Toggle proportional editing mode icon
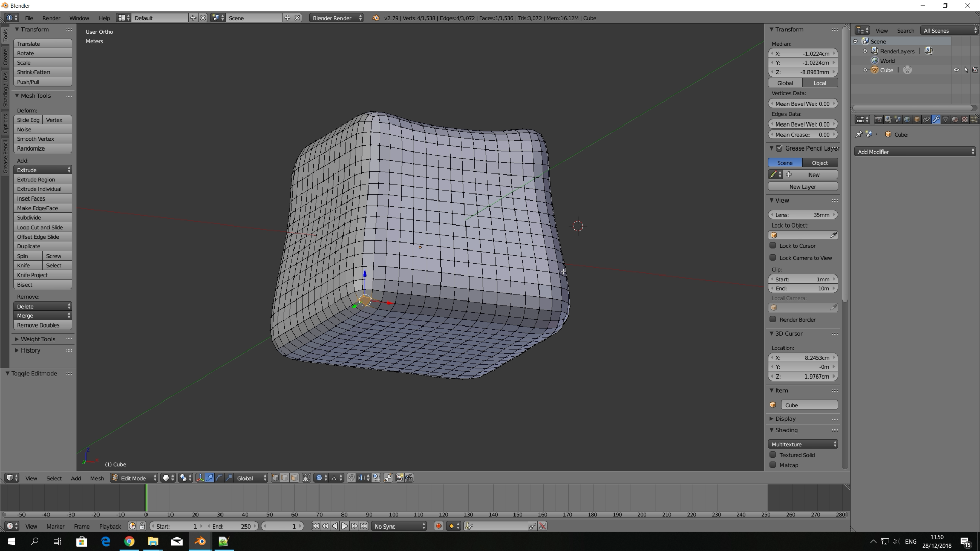 tap(322, 478)
